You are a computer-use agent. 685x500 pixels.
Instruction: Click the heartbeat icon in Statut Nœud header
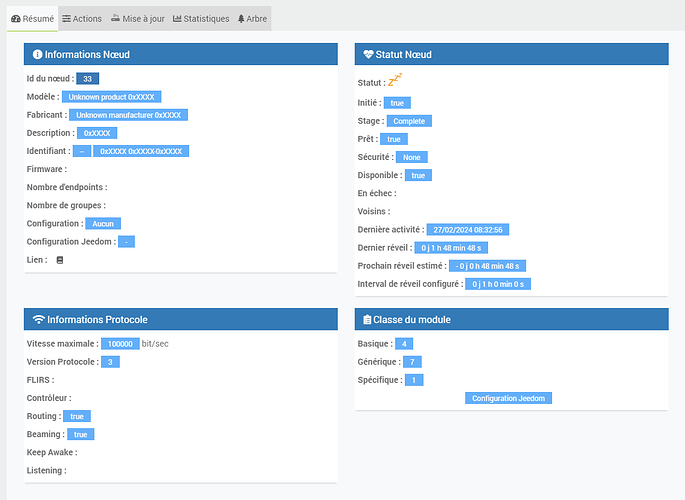[x=368, y=54]
